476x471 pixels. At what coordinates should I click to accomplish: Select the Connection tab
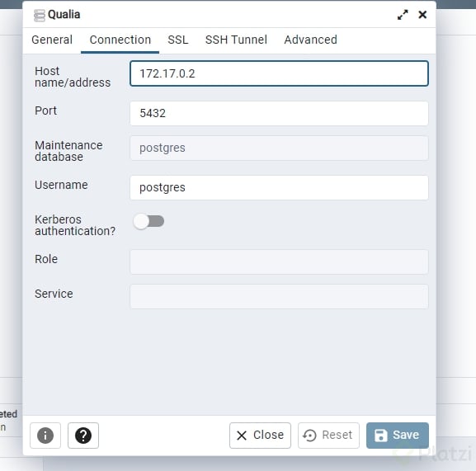pos(120,40)
